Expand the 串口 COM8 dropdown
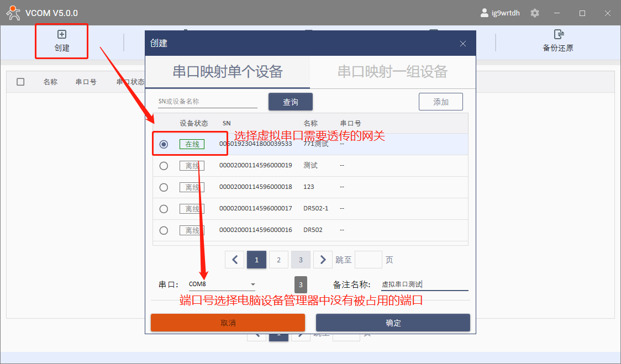The height and width of the screenshot is (364, 621). click(252, 284)
